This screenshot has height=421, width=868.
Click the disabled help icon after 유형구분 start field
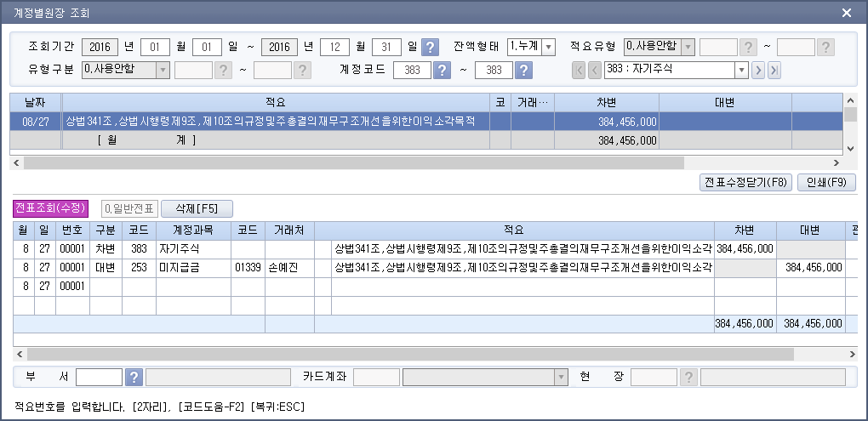tap(223, 70)
